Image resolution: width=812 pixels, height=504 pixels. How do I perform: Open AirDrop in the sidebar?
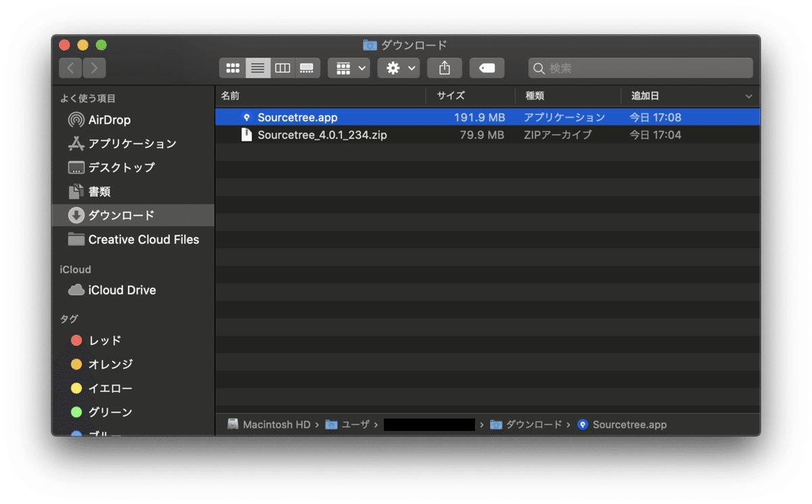point(133,120)
